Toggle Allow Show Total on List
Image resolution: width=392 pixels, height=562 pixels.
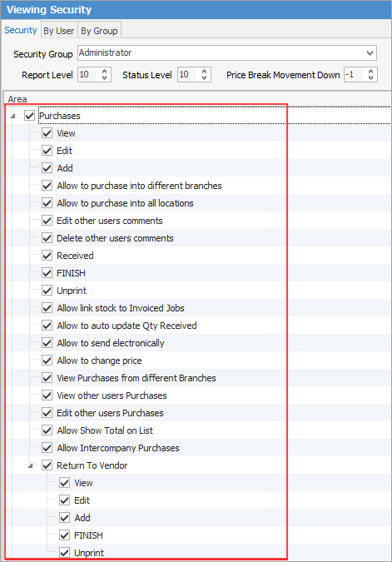point(47,430)
